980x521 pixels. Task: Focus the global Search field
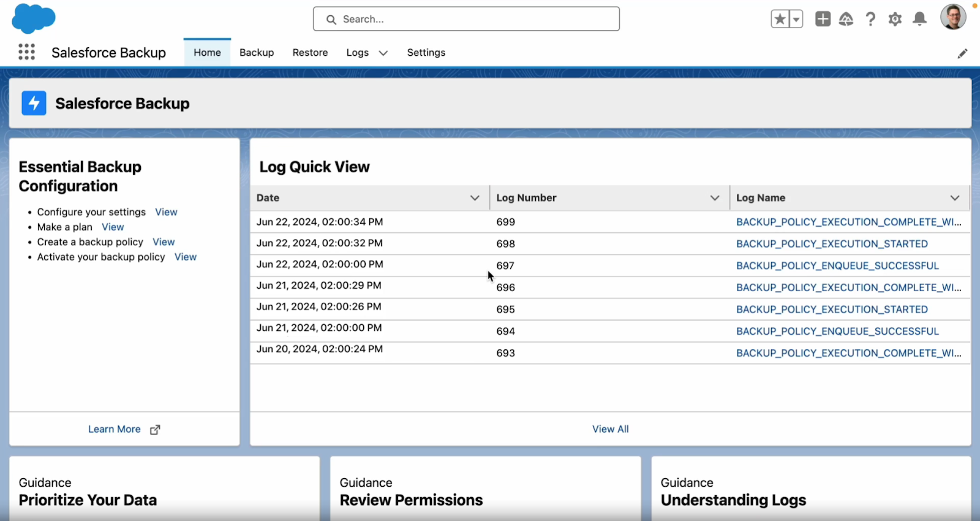466,19
